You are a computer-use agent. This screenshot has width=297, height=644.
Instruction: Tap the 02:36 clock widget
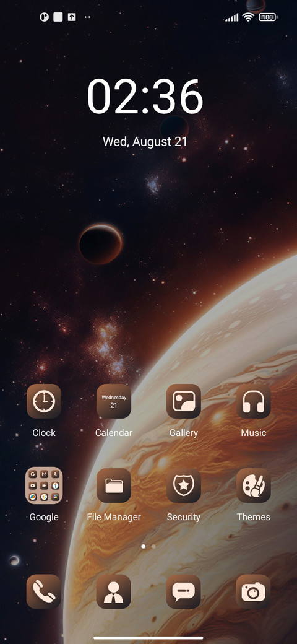(x=145, y=97)
